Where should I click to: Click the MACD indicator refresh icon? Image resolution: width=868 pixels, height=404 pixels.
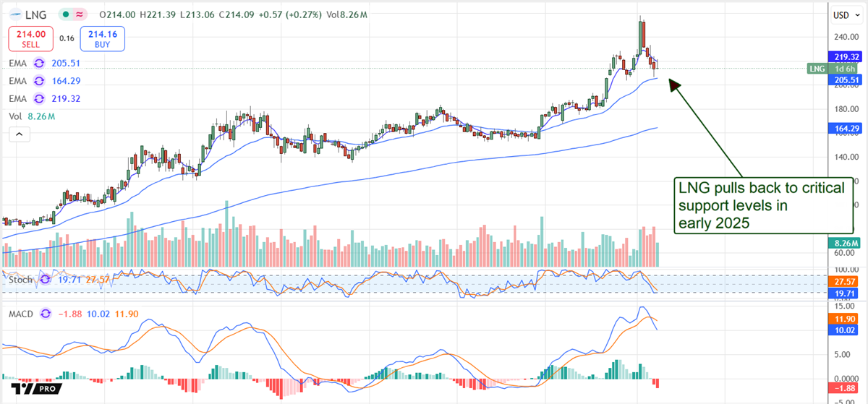46,314
